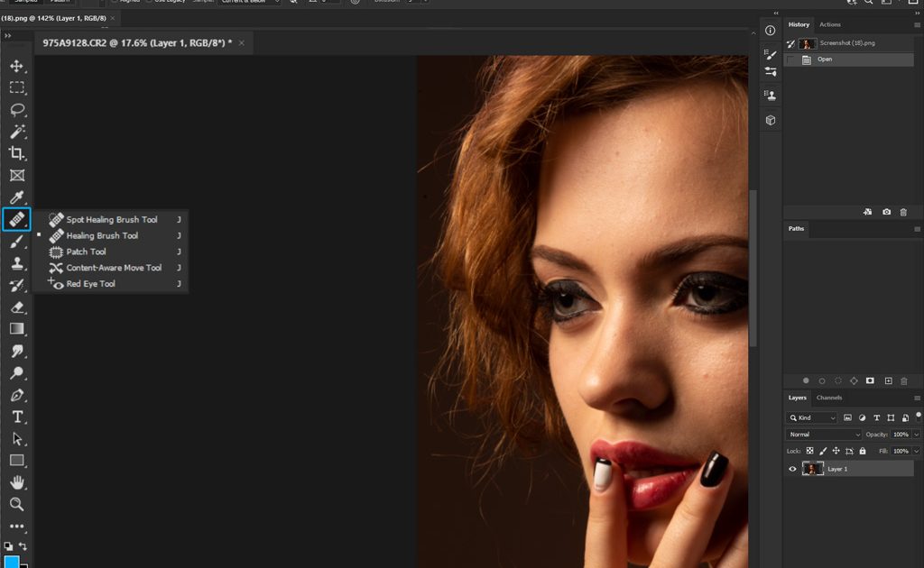This screenshot has height=568, width=924.
Task: Toggle lock position
Action: click(836, 451)
